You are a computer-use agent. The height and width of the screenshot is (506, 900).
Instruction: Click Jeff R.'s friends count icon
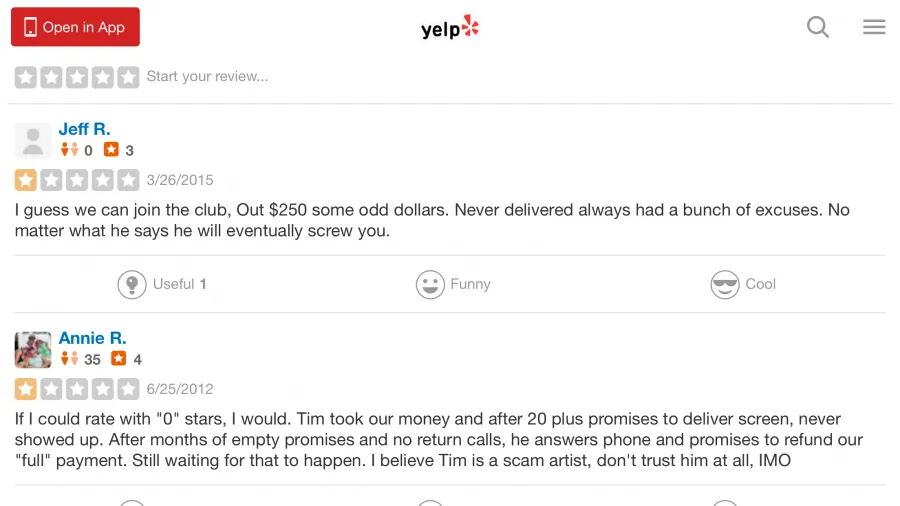click(x=69, y=150)
